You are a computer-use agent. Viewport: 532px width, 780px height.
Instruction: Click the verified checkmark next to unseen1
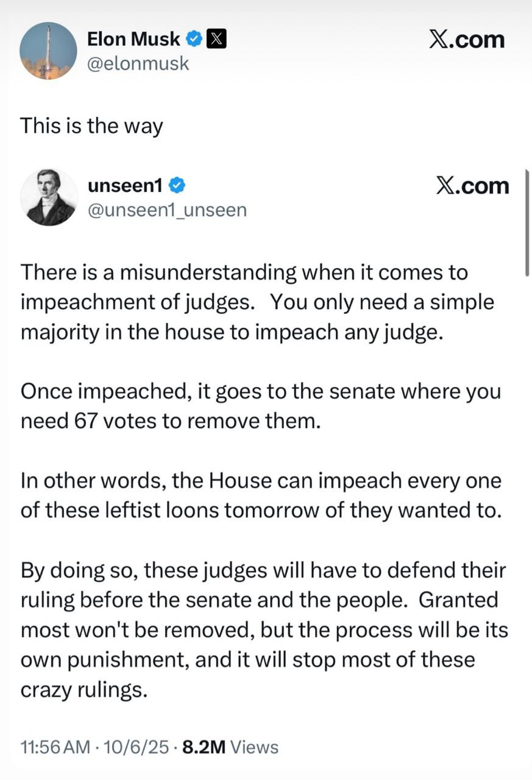tap(177, 185)
